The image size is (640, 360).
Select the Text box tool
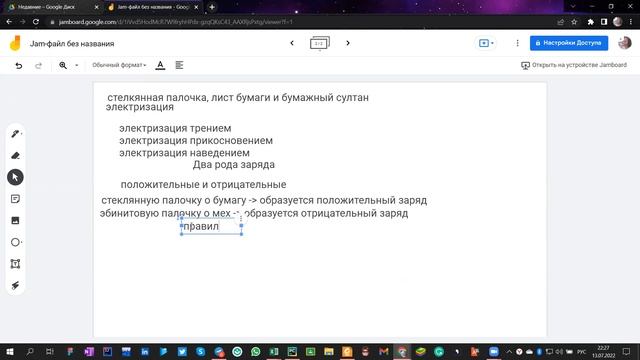click(x=16, y=264)
